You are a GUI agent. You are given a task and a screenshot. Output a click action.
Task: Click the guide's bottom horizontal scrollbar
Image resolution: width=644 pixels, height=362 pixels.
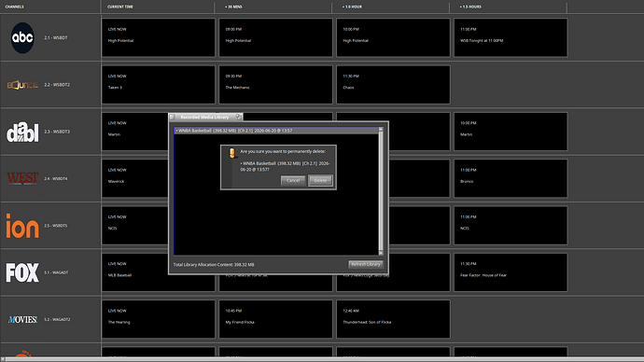(x=325, y=359)
